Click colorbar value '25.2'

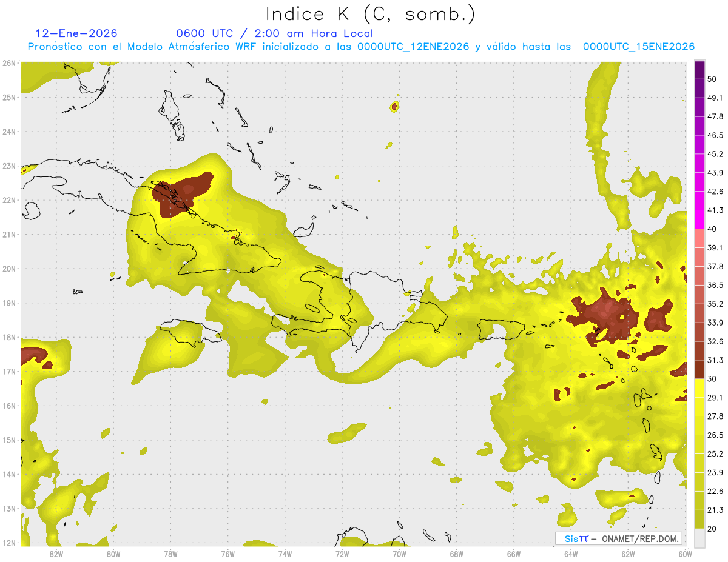coord(715,454)
